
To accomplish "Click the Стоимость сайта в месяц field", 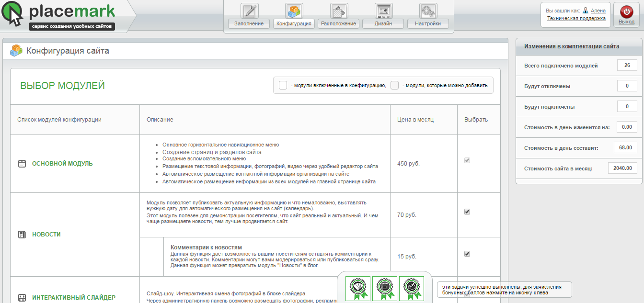I will point(622,168).
